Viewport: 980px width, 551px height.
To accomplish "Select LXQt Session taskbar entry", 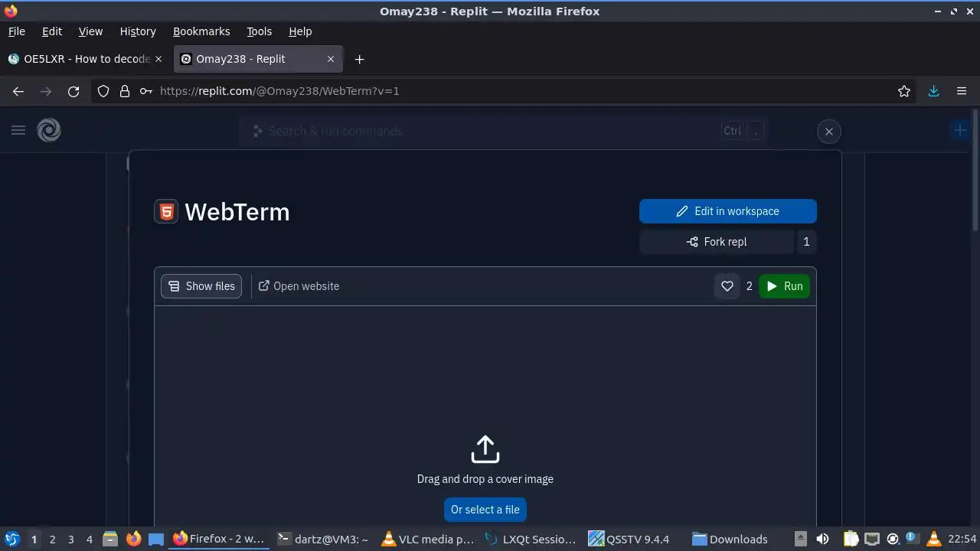I will click(x=531, y=539).
